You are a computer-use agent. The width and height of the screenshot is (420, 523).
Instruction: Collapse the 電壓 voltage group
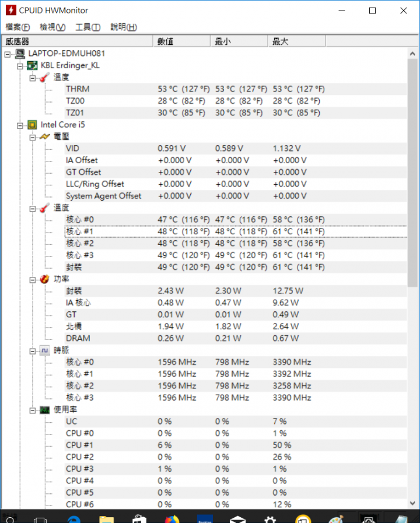pyautogui.click(x=32, y=138)
